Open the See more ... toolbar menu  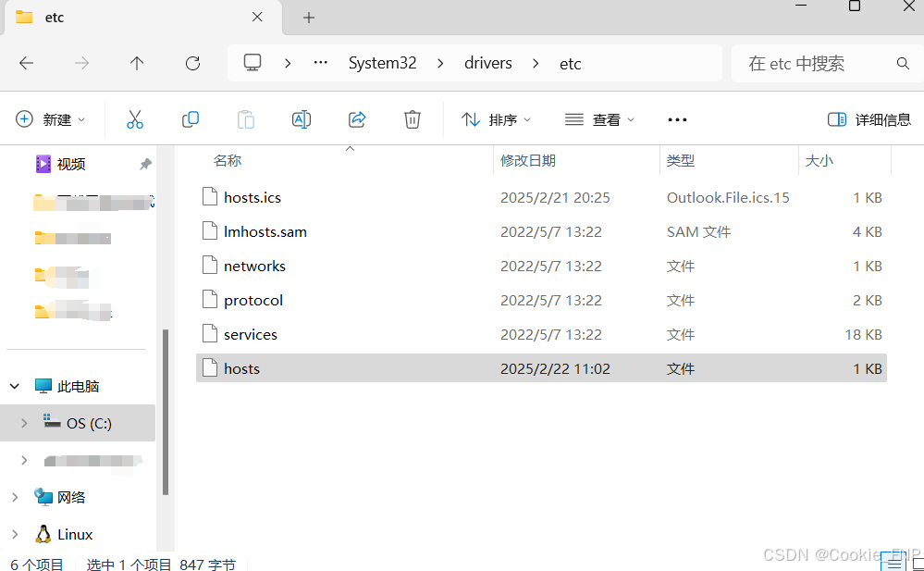click(x=676, y=118)
